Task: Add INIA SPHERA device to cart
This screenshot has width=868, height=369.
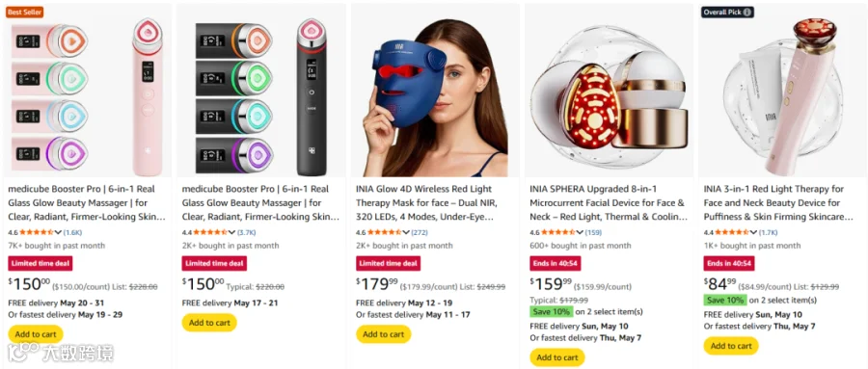Action: coord(557,357)
